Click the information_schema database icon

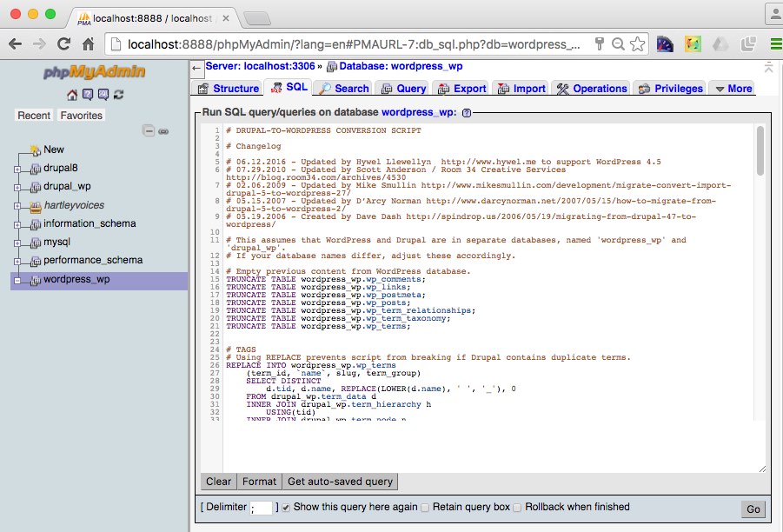coord(36,224)
